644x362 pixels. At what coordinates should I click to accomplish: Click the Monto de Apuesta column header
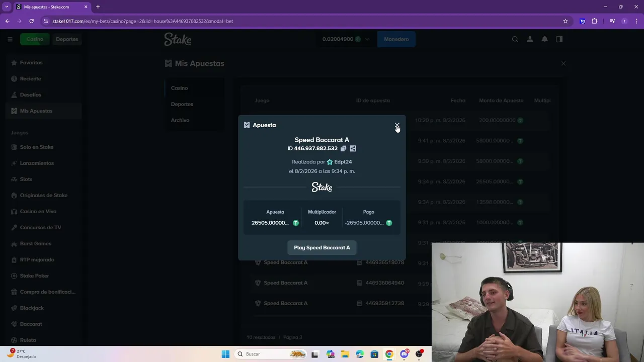coord(501,101)
